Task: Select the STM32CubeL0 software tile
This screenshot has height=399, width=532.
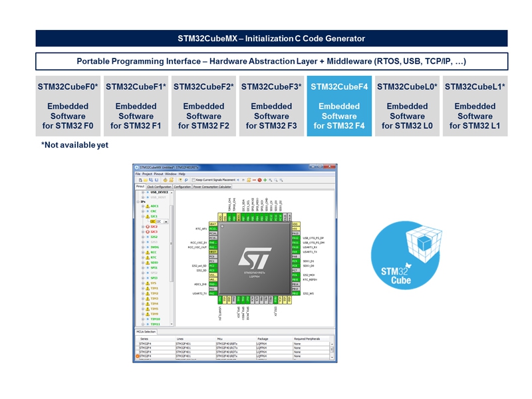Action: [407, 106]
